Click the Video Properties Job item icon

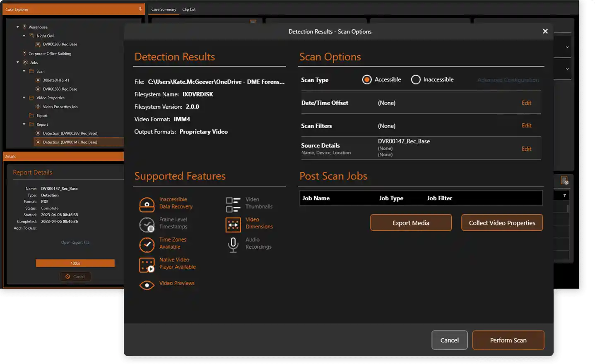(38, 106)
